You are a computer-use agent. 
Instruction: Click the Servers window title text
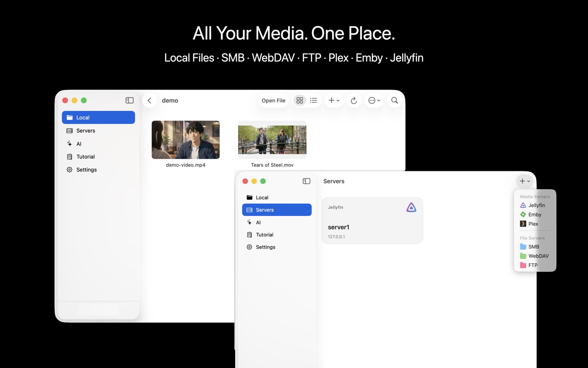point(334,181)
